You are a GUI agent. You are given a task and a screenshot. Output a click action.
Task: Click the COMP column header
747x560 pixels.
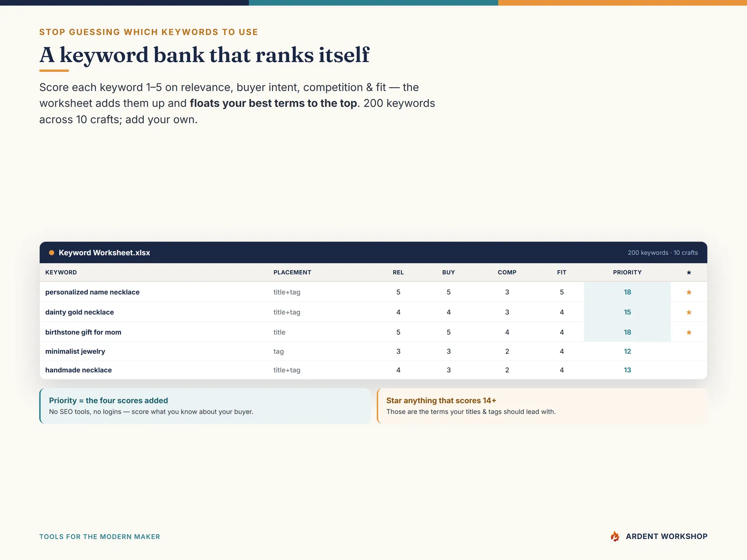(x=507, y=273)
